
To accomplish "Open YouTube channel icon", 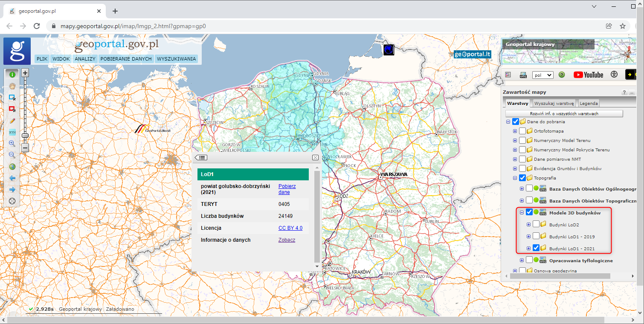I will (588, 75).
